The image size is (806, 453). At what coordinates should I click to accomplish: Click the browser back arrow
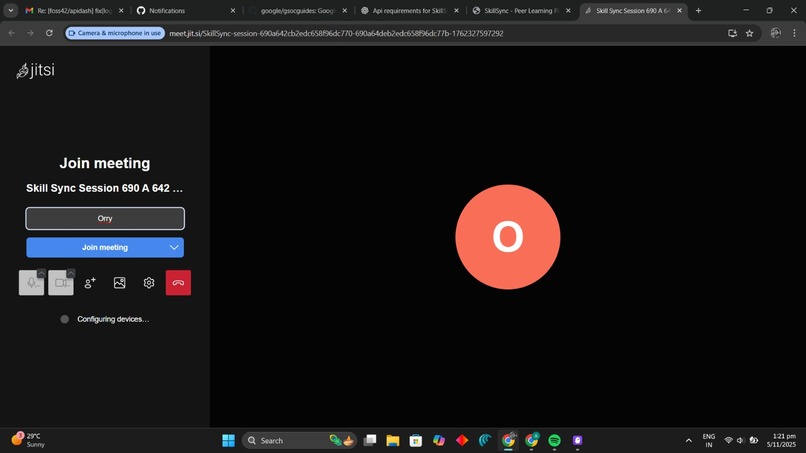[x=12, y=33]
